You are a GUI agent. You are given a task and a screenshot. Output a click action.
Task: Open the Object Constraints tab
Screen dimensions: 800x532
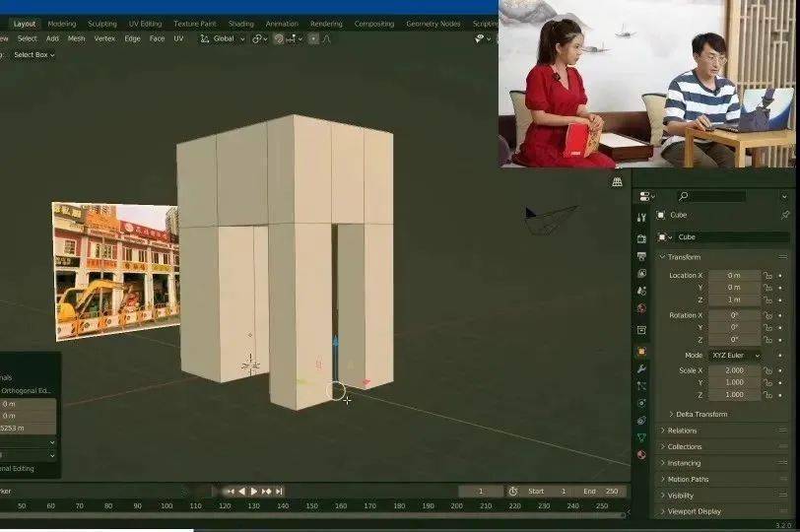click(x=641, y=421)
